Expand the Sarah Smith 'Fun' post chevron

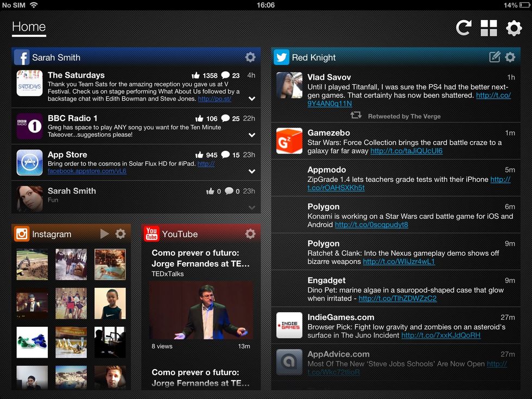[x=252, y=207]
